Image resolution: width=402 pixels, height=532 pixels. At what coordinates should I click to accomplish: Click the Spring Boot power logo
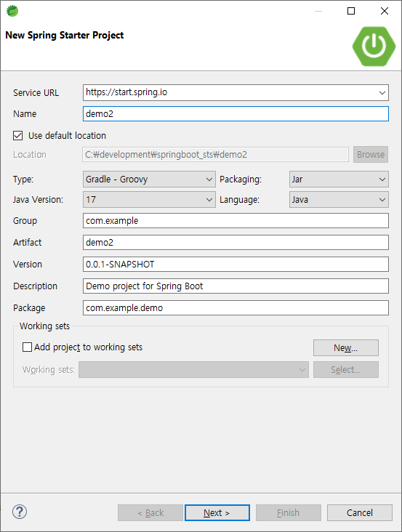coord(374,46)
